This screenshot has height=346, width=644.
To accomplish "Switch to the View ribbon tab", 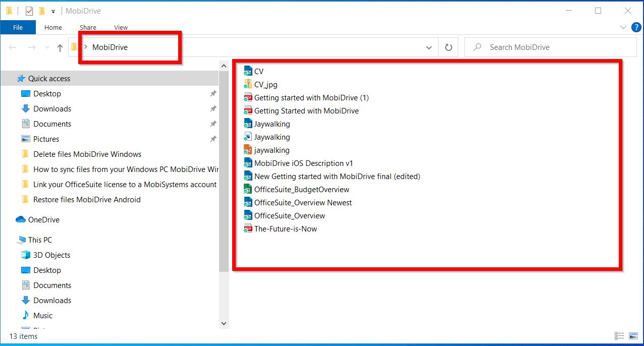I will (x=121, y=27).
